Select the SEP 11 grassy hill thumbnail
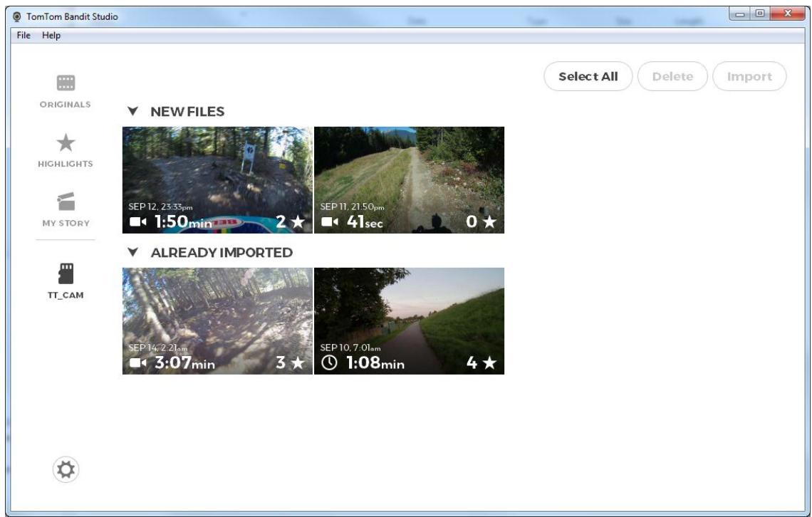 pyautogui.click(x=409, y=179)
